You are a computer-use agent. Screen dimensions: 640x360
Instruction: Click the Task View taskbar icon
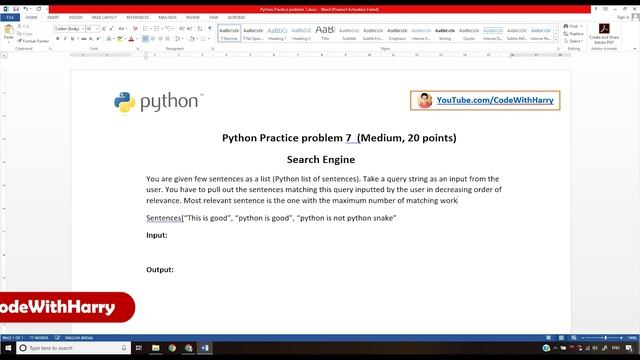coord(139,348)
